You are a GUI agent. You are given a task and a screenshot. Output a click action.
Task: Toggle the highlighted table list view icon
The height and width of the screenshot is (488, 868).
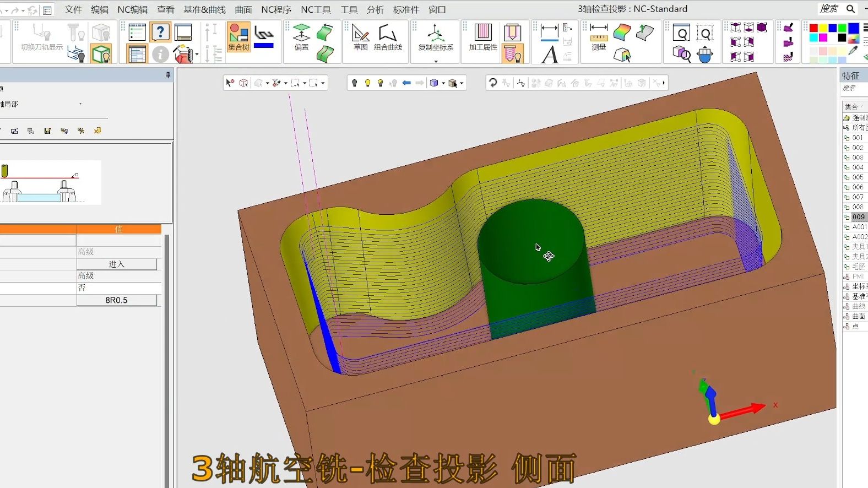(x=137, y=54)
